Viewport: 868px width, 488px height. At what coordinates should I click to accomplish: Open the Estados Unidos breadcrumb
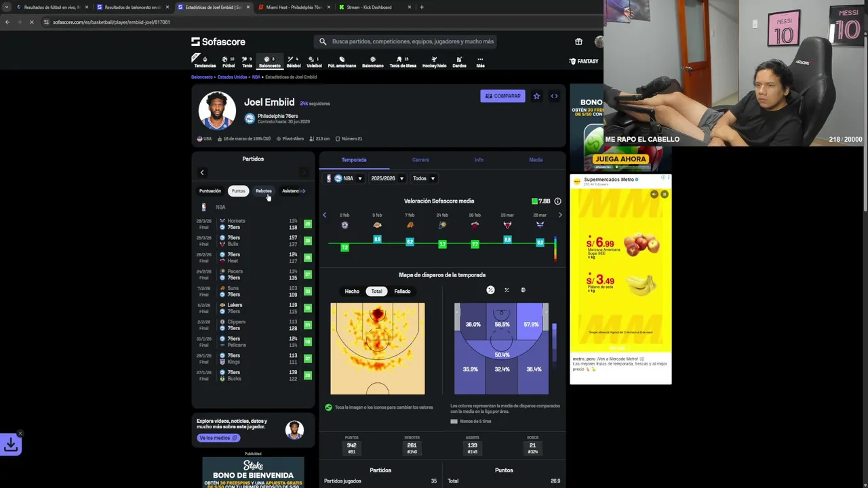point(232,77)
